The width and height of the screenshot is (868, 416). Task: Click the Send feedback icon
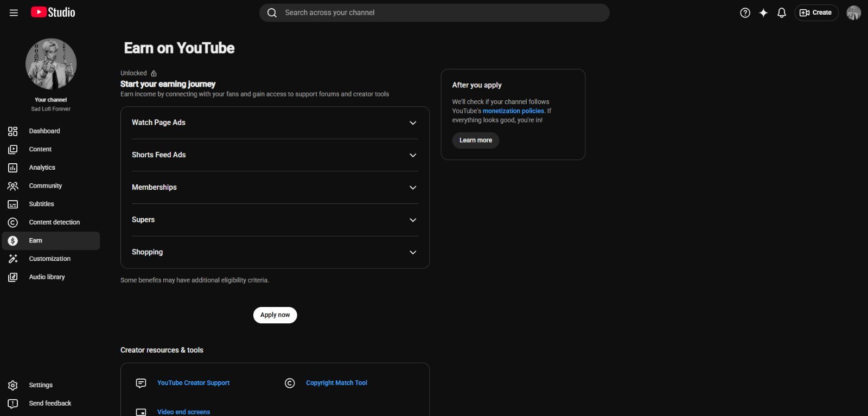coord(13,404)
